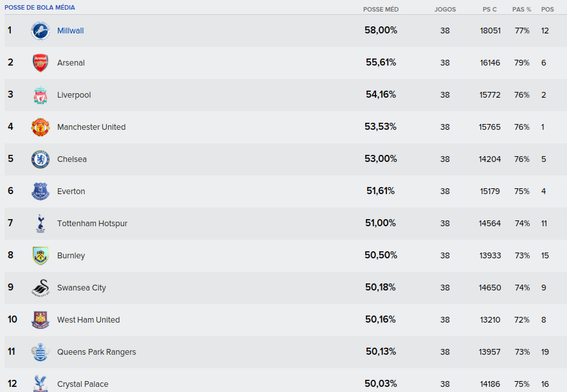
Task: Click the Queens Park Rangers crest
Action: point(40,352)
